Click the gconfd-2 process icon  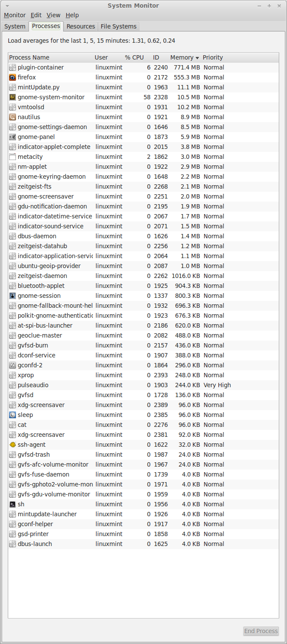(13, 366)
